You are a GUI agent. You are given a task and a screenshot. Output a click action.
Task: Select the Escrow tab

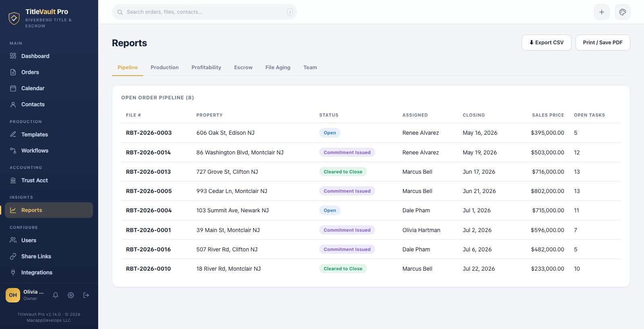(243, 68)
